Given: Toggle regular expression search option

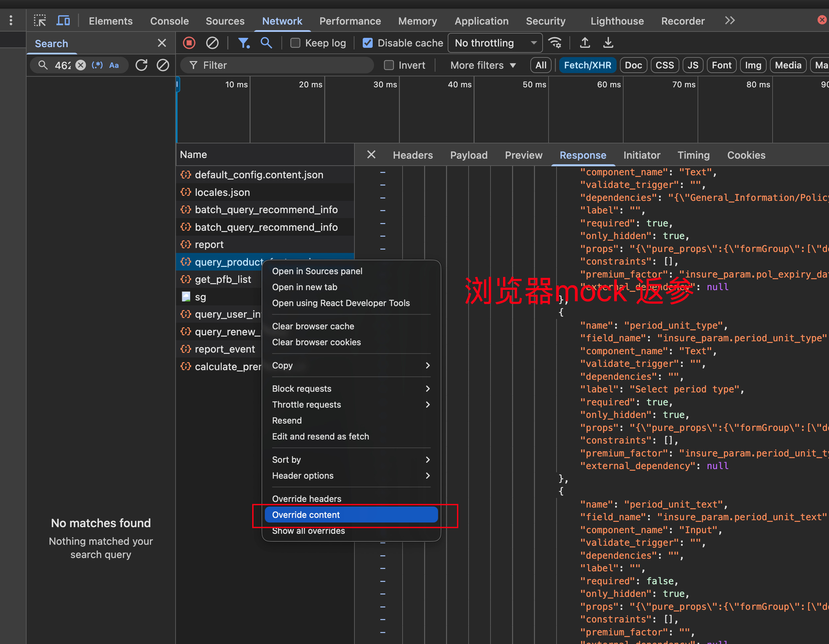Looking at the screenshot, I should coord(97,65).
